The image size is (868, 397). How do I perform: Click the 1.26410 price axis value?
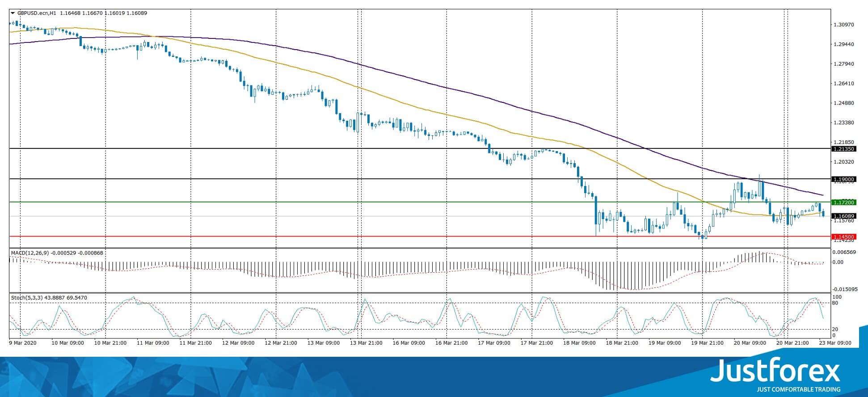tap(844, 84)
